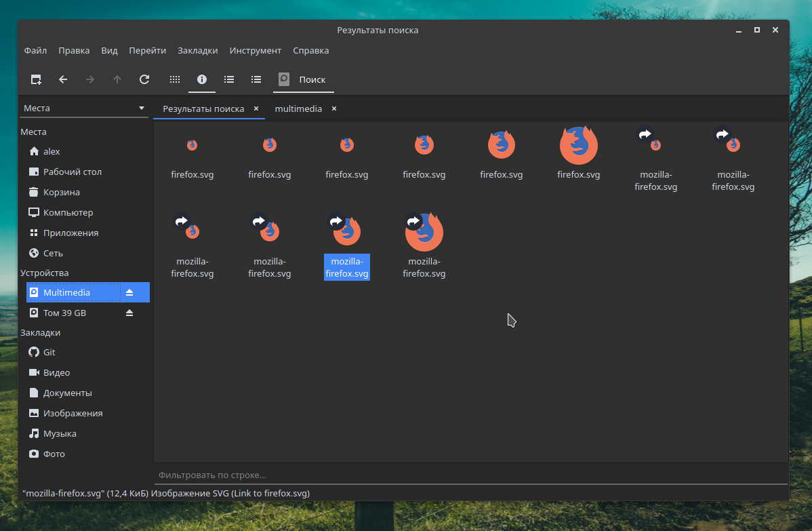Open the Перейти menu
Image resolution: width=812 pixels, height=531 pixels.
[148, 50]
